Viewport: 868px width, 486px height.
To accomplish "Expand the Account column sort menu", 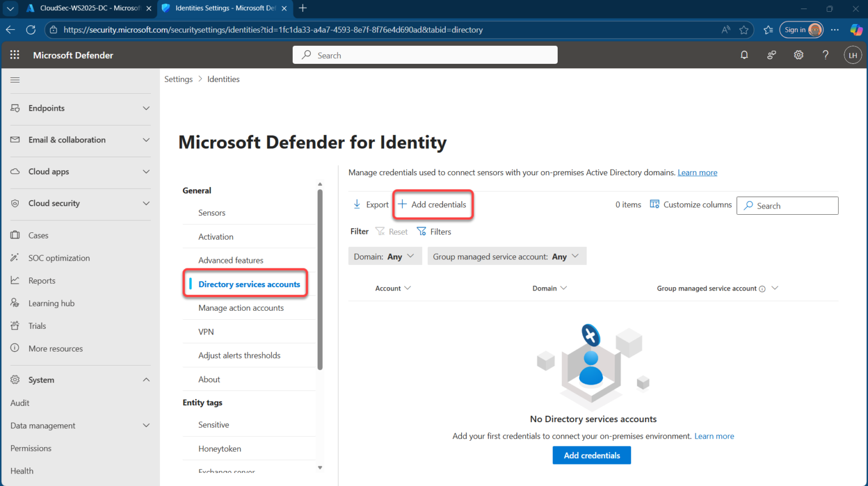I will coord(393,288).
